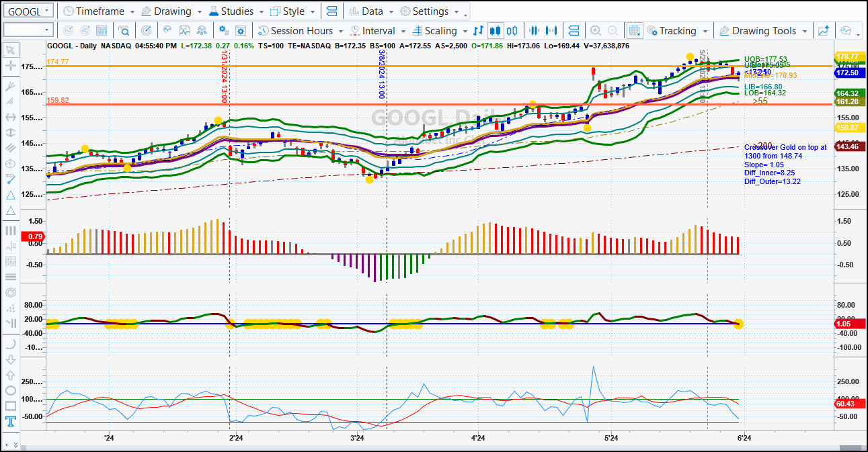Click the 1/31/2024 13:00 vertical date marker
Image resolution: width=868 pixels, height=452 pixels.
click(225, 77)
